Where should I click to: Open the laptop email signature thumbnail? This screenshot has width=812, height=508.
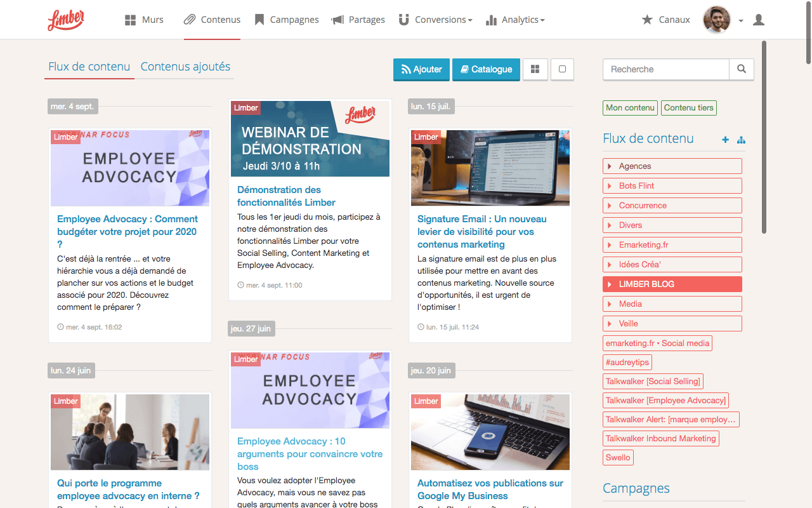click(490, 168)
